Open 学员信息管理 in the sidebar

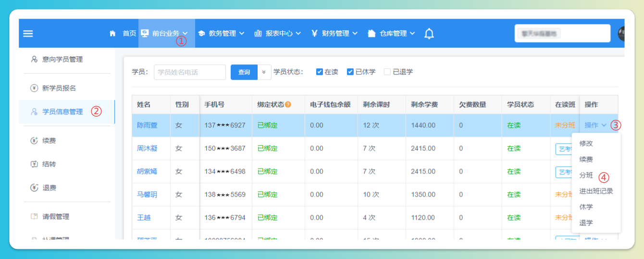click(62, 111)
